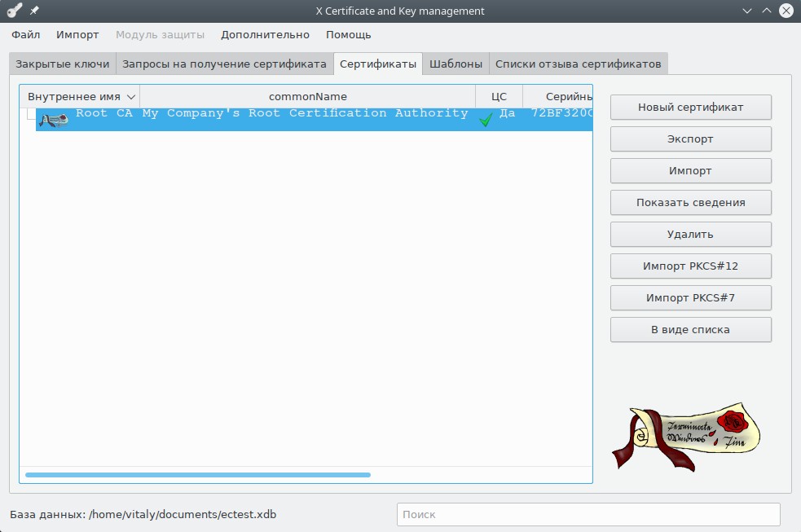Open the Импорт menu
Viewport: 801px width, 532px height.
pos(77,35)
